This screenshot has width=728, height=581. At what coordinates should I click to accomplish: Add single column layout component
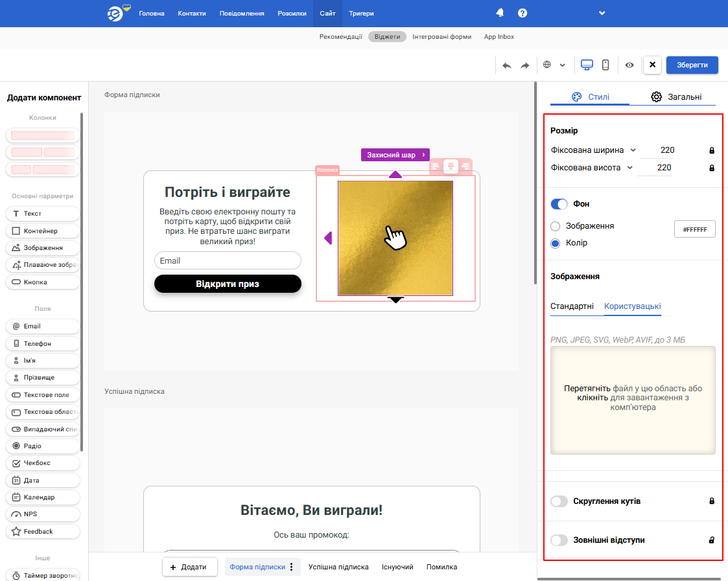coord(43,135)
